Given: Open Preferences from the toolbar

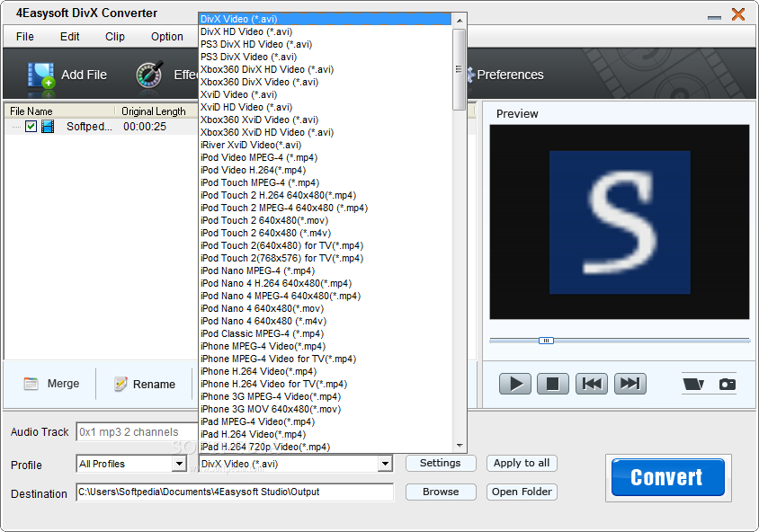Looking at the screenshot, I should [510, 75].
